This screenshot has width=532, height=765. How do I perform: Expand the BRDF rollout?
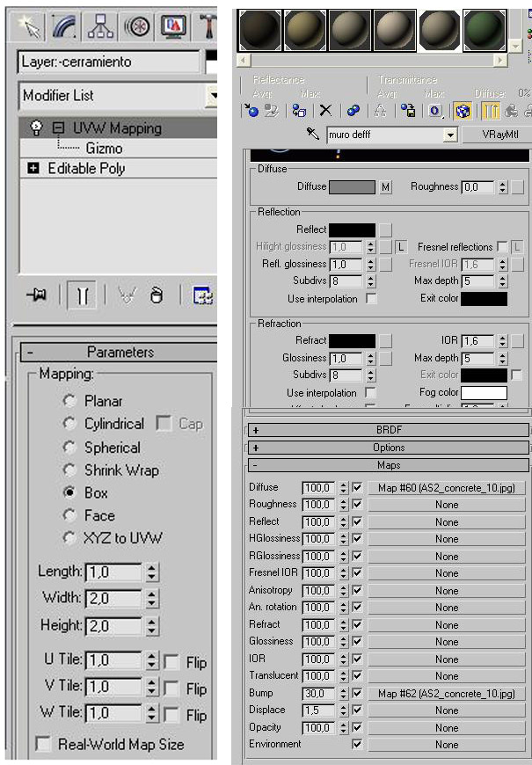click(389, 430)
